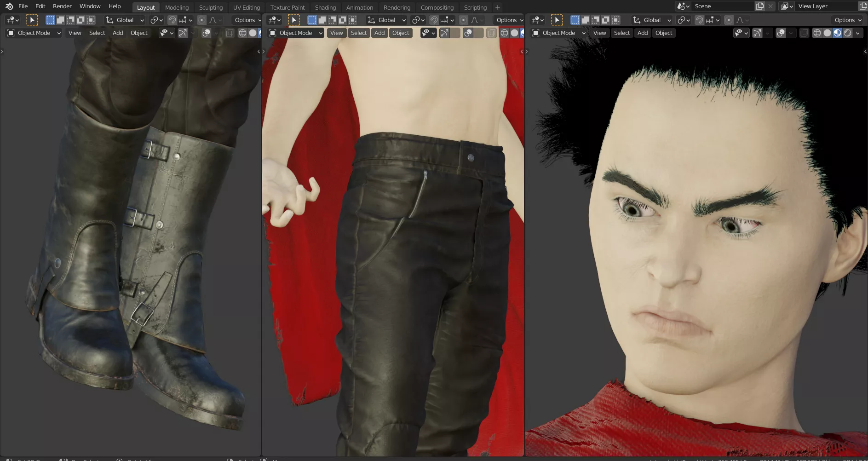Enable proportional editing in left viewport

(x=201, y=20)
